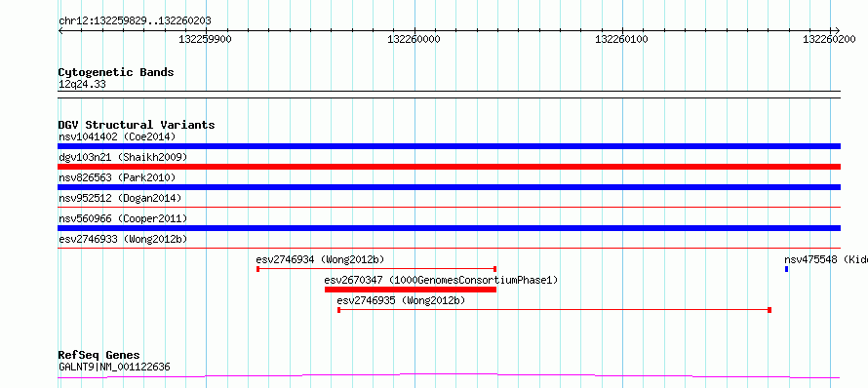Click the DGV Structural Variants track title
Viewport: 868px width, 388px height.
[137, 125]
